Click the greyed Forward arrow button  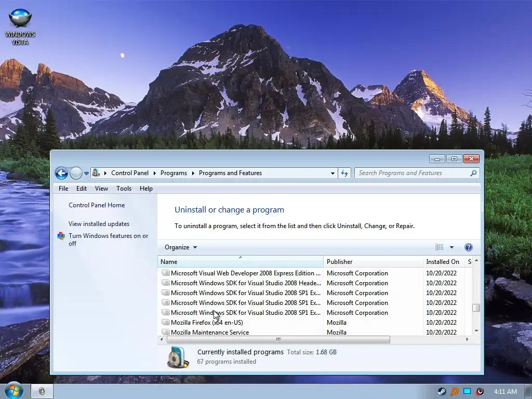(x=76, y=173)
